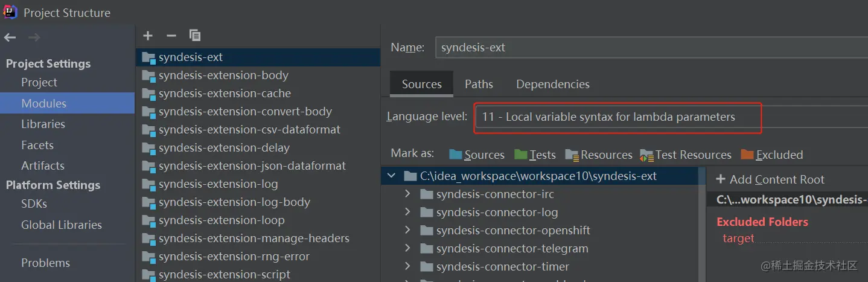The height and width of the screenshot is (282, 868).
Task: Open the Problems section
Action: click(46, 263)
